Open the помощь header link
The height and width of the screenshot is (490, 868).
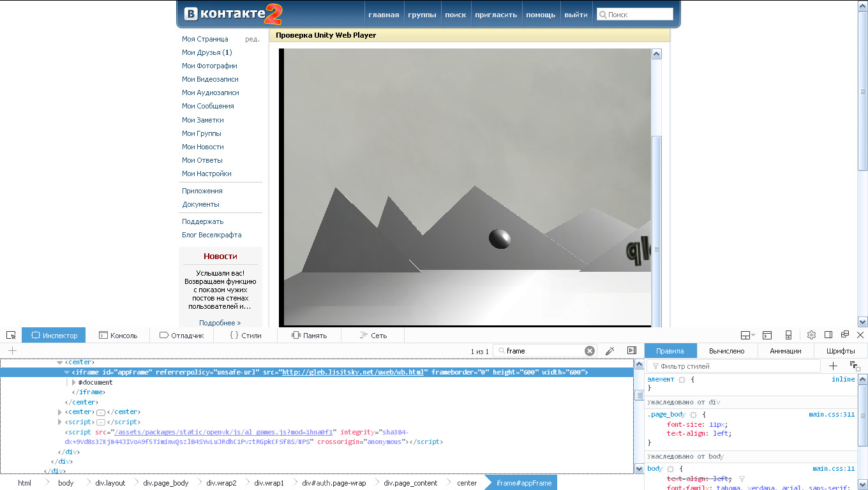[x=541, y=15]
